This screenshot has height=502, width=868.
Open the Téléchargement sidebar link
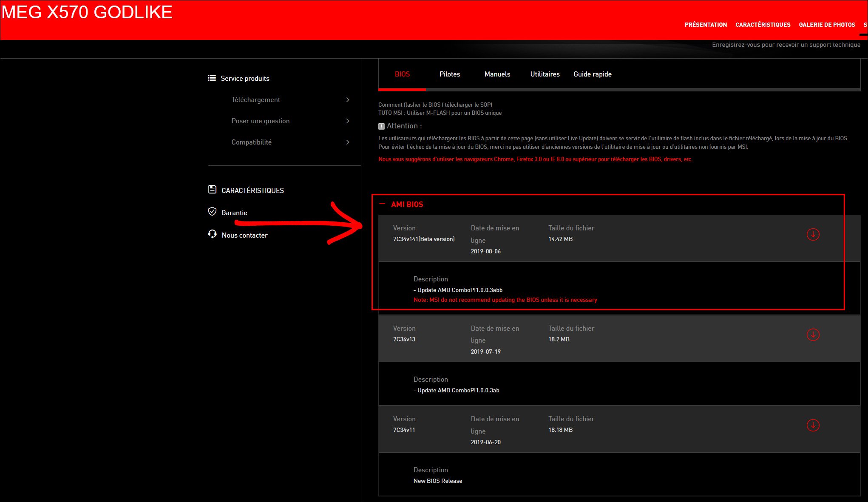click(255, 99)
